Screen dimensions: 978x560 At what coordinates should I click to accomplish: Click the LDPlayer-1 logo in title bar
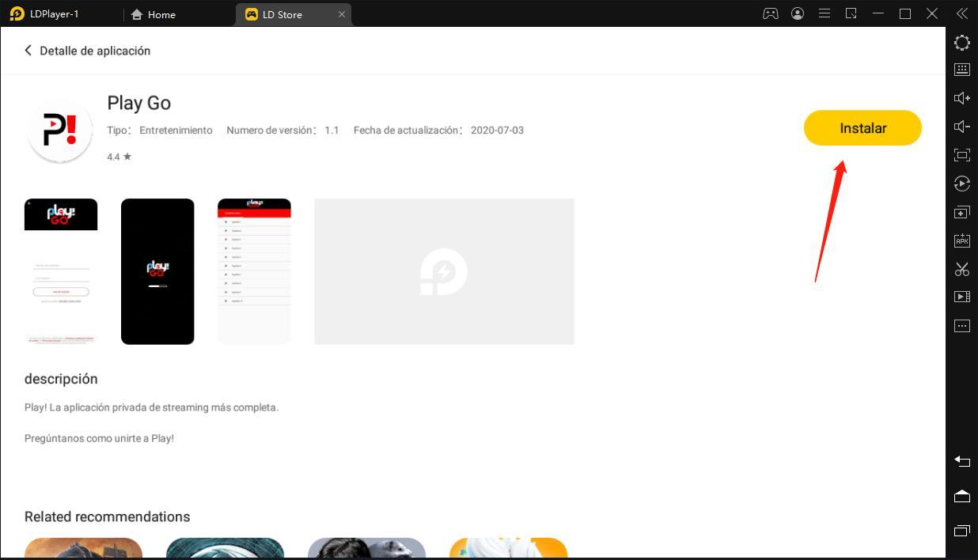coord(17,13)
